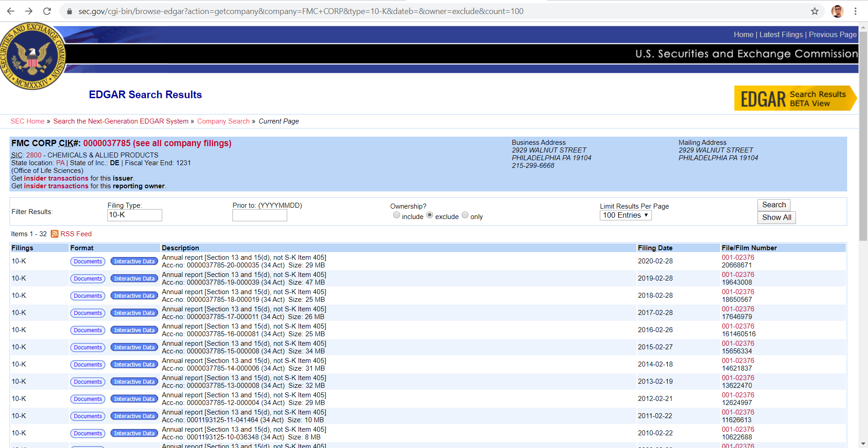Open Documents for 2017-02-28 10-K filing
Screen dimensions: 868x448
pyautogui.click(x=88, y=313)
